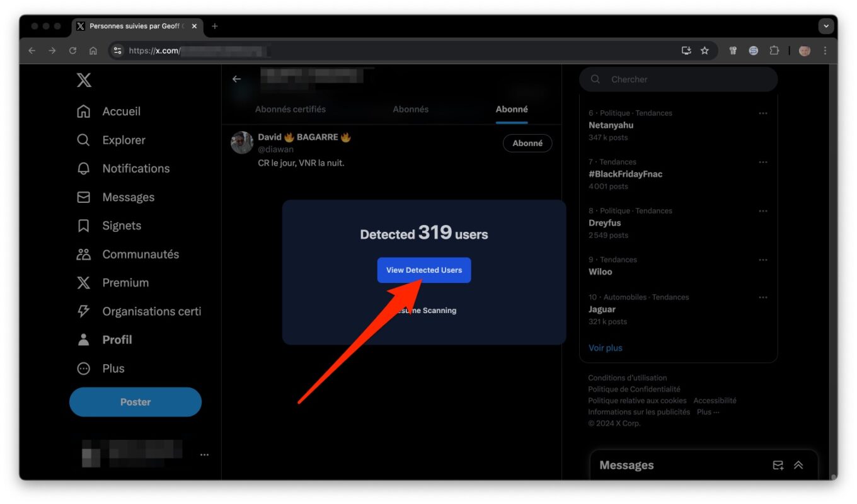Open Communautés page

(x=127, y=255)
